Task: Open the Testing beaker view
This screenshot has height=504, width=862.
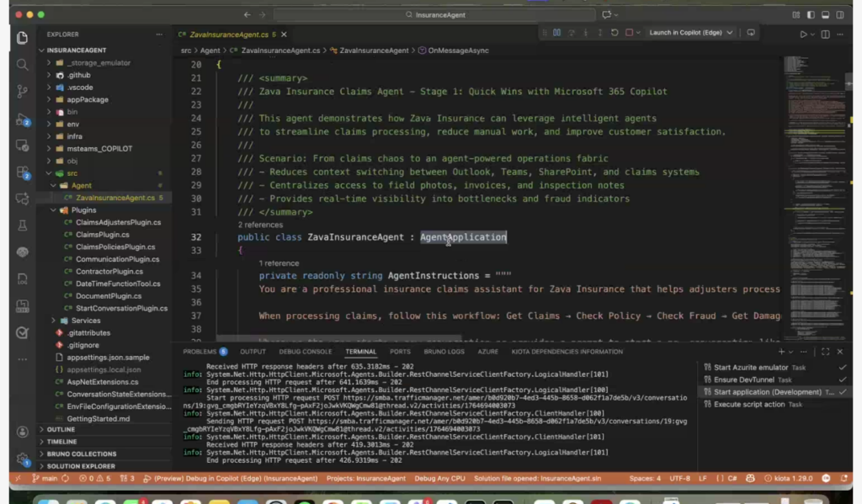Action: click(x=22, y=225)
